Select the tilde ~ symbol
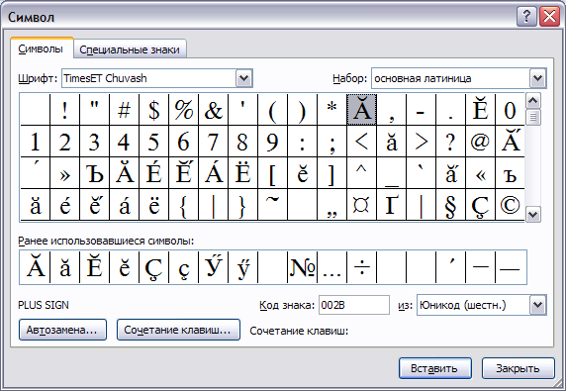 coord(272,204)
